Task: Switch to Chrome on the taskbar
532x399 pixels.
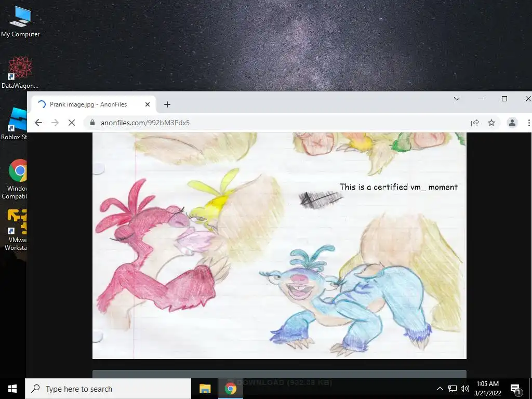Action: pos(230,389)
